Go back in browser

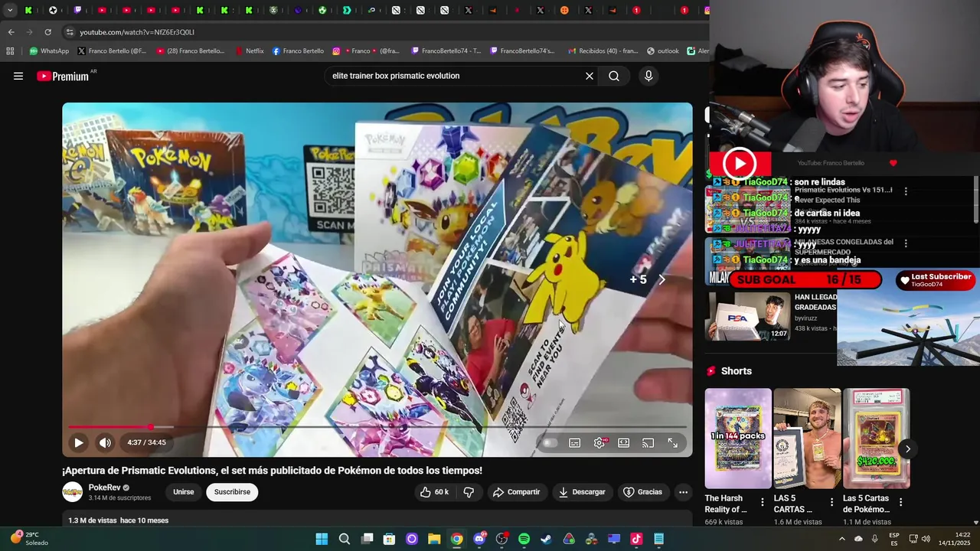(11, 32)
